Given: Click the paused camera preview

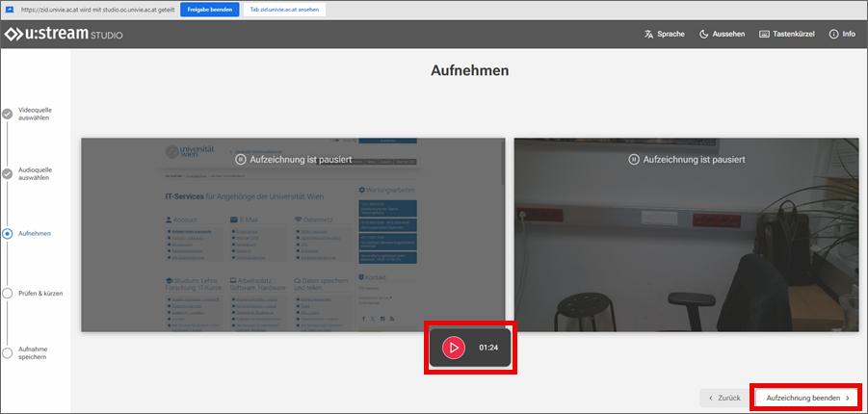Looking at the screenshot, I should [x=686, y=235].
